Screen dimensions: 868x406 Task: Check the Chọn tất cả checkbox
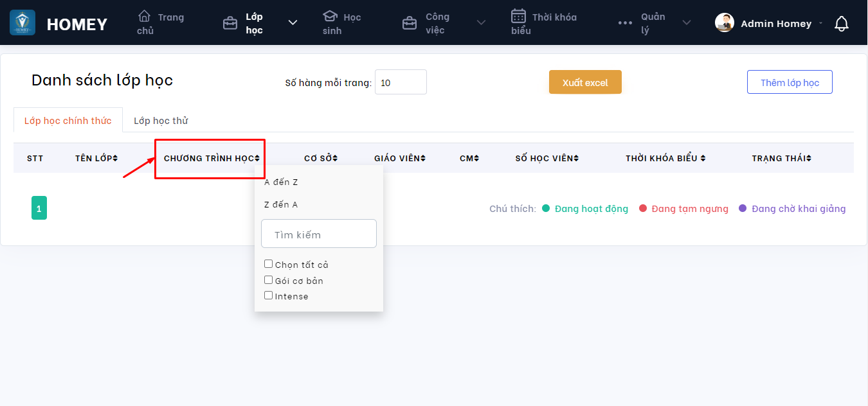point(269,264)
